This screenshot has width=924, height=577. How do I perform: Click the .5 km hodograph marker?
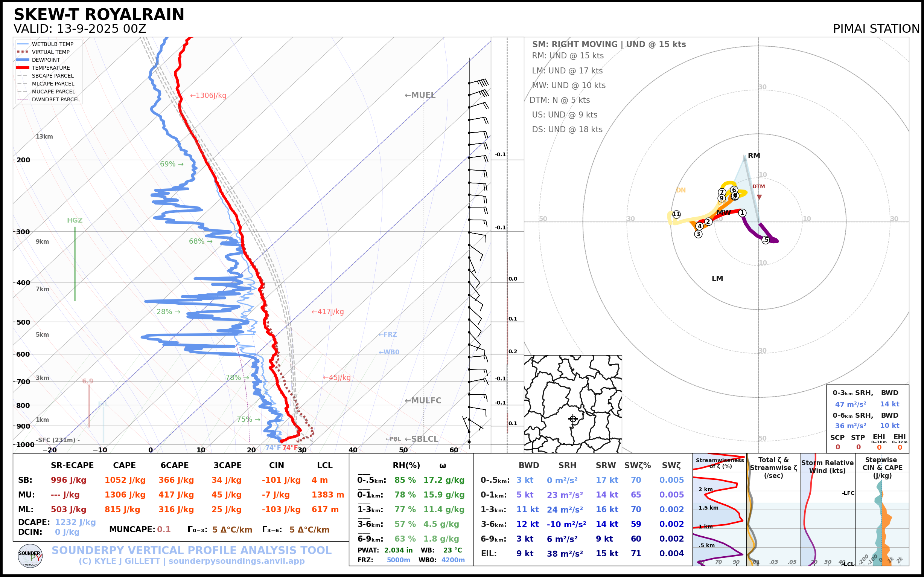point(766,240)
